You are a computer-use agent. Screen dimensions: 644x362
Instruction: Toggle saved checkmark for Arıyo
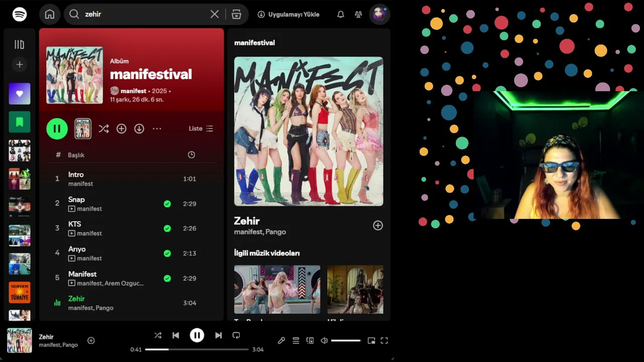[x=167, y=253]
